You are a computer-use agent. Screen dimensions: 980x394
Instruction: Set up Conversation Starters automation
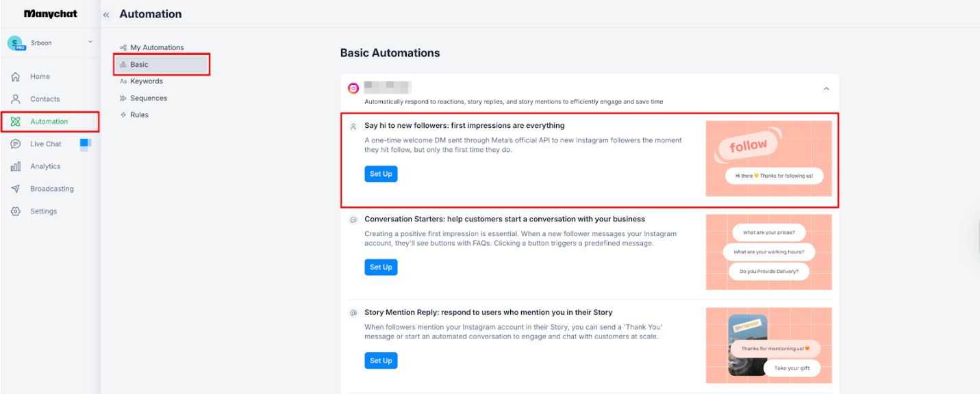381,267
